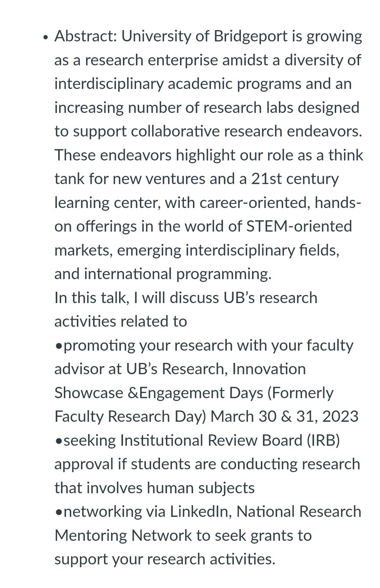
Task: Click the text "Showcase &Engagement Days"
Action: (x=159, y=393)
